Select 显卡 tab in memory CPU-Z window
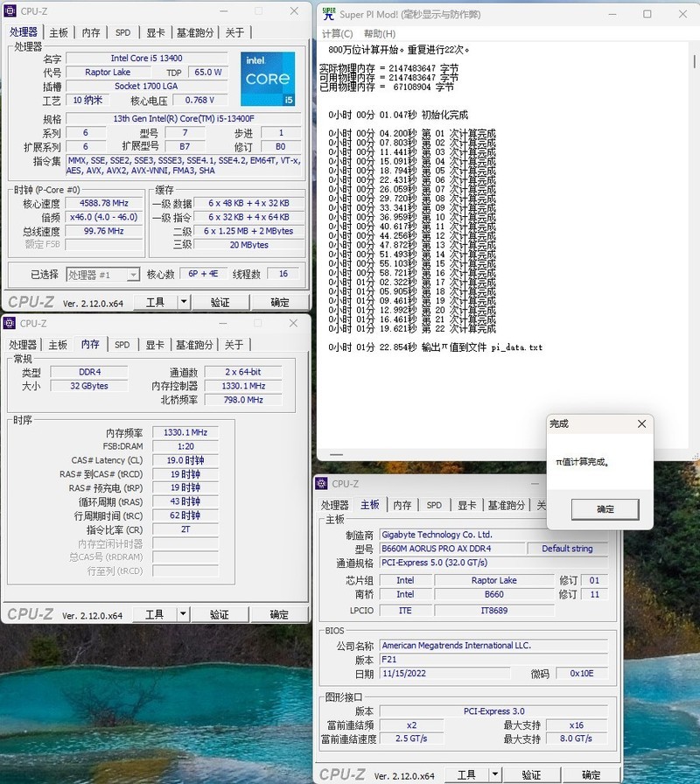700x784 pixels. point(155,345)
